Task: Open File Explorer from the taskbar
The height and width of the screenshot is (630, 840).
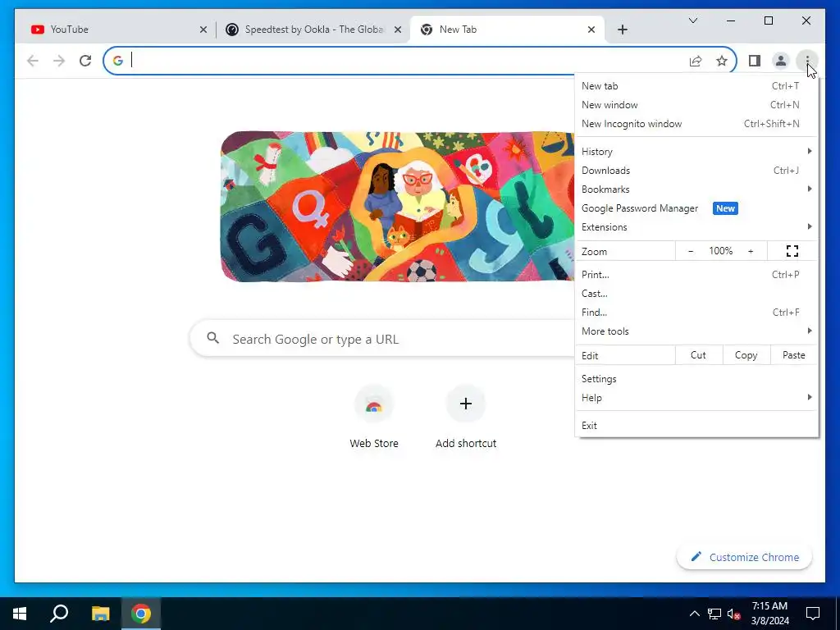Action: tap(100, 614)
